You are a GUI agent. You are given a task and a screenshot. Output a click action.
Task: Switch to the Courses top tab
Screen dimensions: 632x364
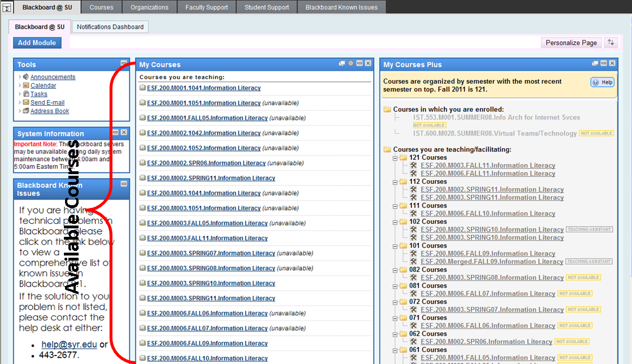[x=101, y=7]
